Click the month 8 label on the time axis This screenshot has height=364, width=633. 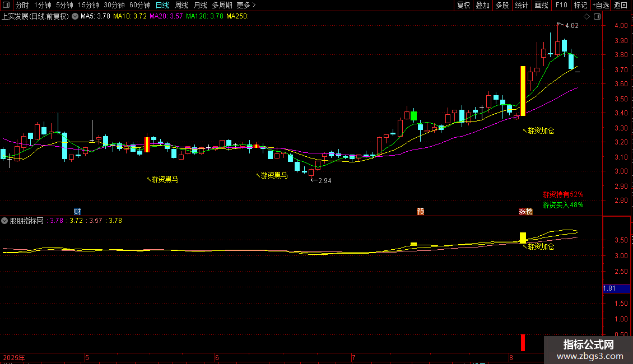(511, 358)
